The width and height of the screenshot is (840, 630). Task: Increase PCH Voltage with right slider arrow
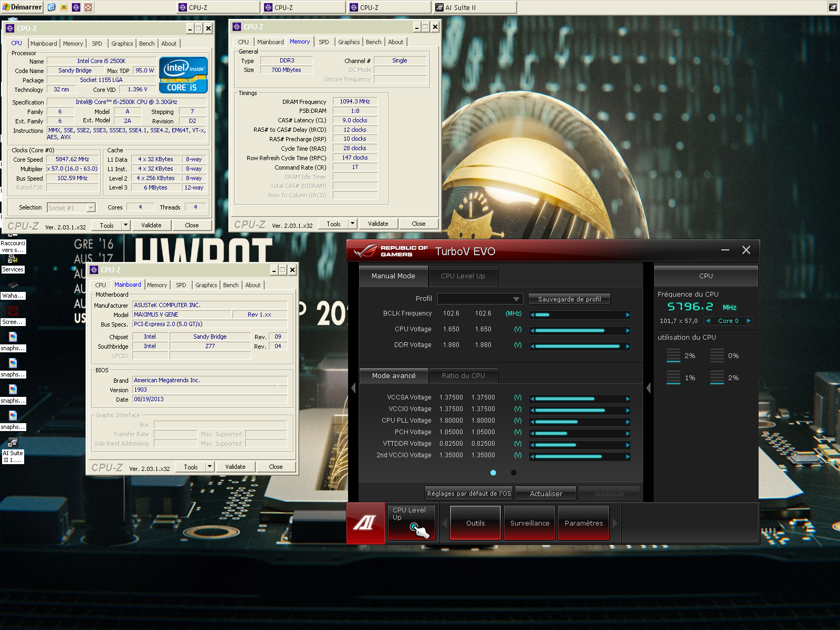[627, 434]
